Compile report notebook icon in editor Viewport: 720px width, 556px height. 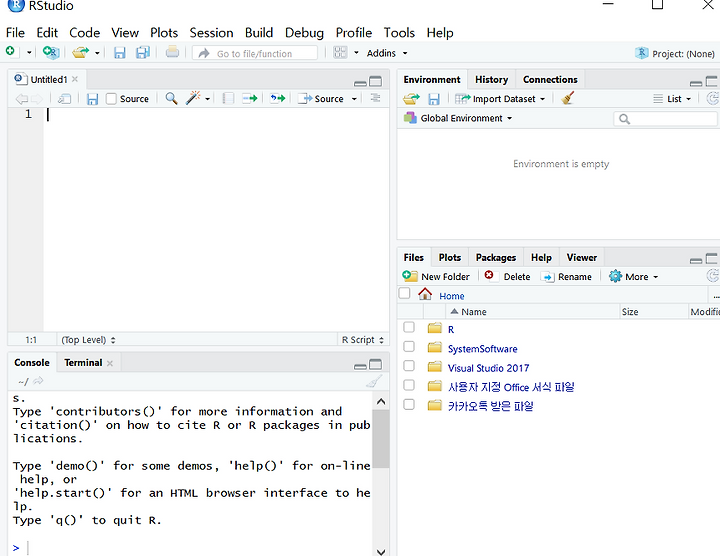pos(228,98)
